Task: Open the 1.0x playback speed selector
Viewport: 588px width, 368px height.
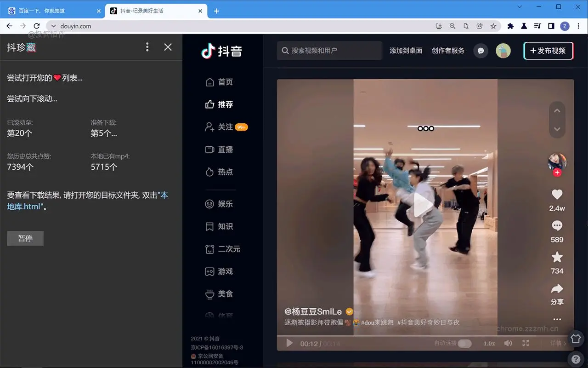Action: (x=490, y=343)
